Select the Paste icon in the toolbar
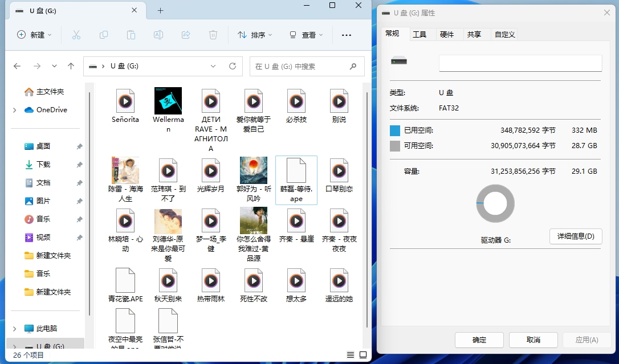Screen dimensions: 619x364 [131, 35]
